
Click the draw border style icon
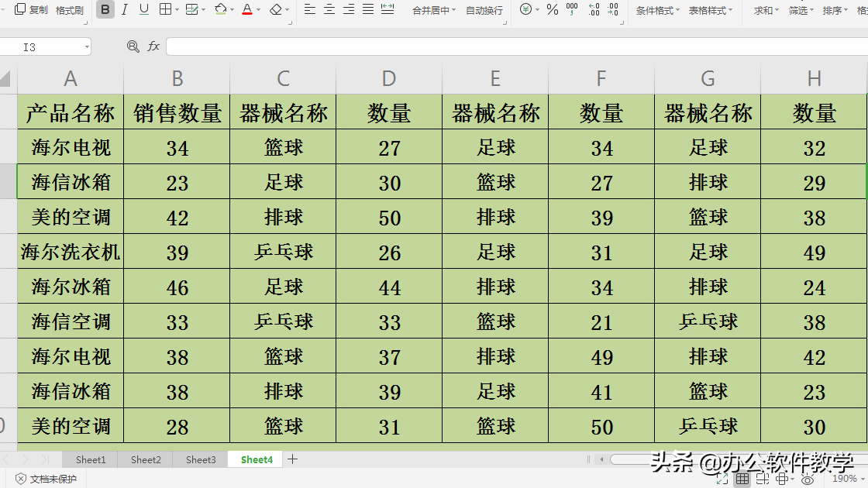[x=191, y=9]
